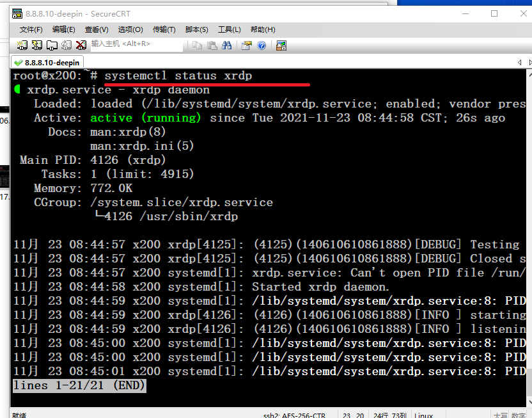Screen dimensions: 532x418
Task: Click 'Main PID: 4126 (xrdp)' line
Action: point(93,160)
